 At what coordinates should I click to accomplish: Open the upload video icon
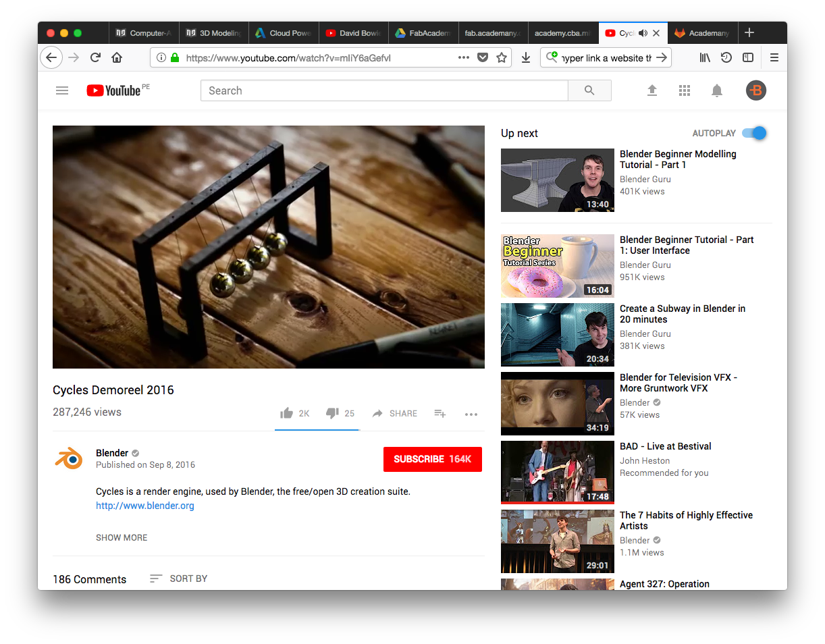pyautogui.click(x=652, y=90)
